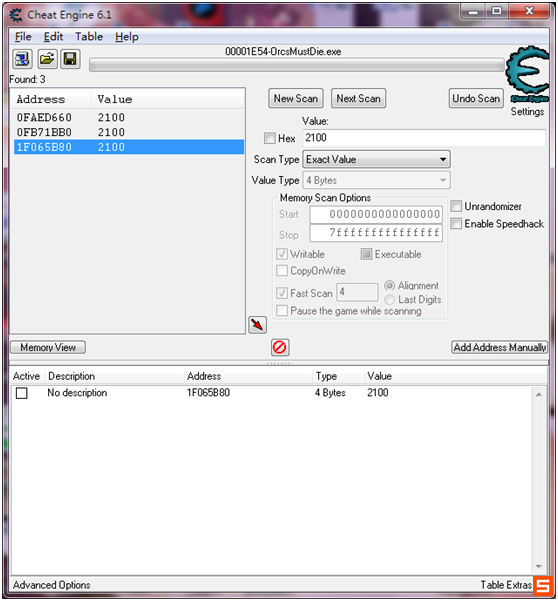Toggle the Hex checkbox

[269, 138]
